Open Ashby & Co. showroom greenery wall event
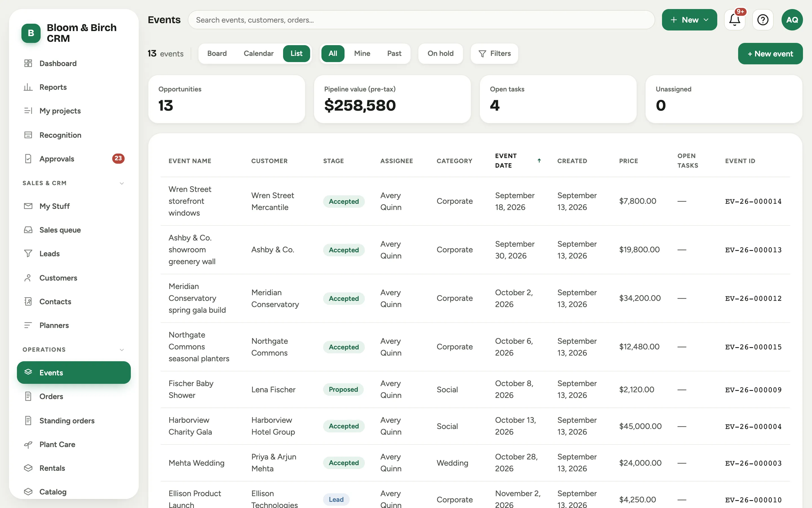 click(192, 250)
